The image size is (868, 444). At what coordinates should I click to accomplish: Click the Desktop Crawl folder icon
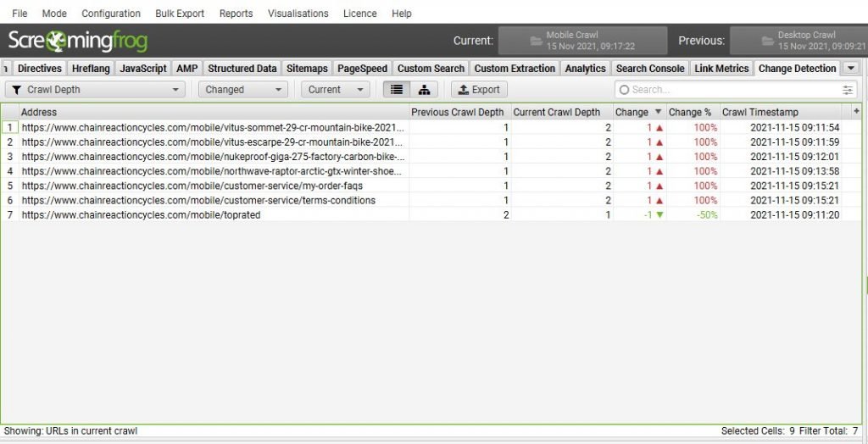click(x=766, y=41)
